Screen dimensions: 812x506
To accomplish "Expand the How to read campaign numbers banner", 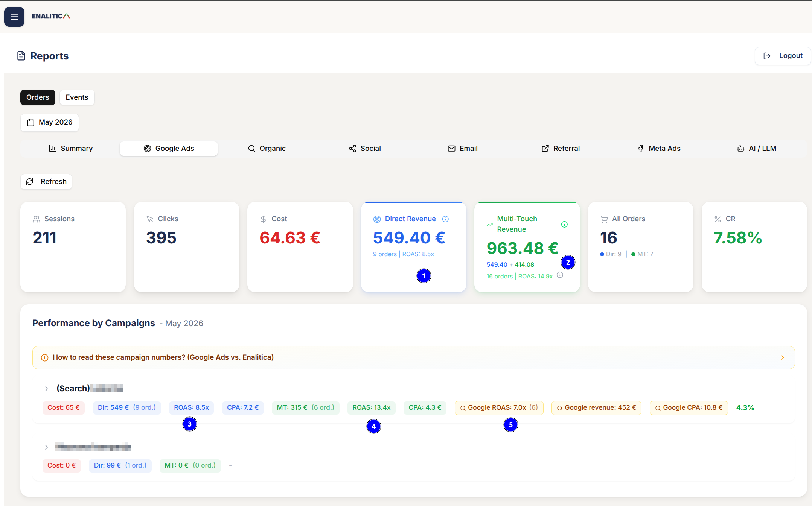I will click(413, 357).
